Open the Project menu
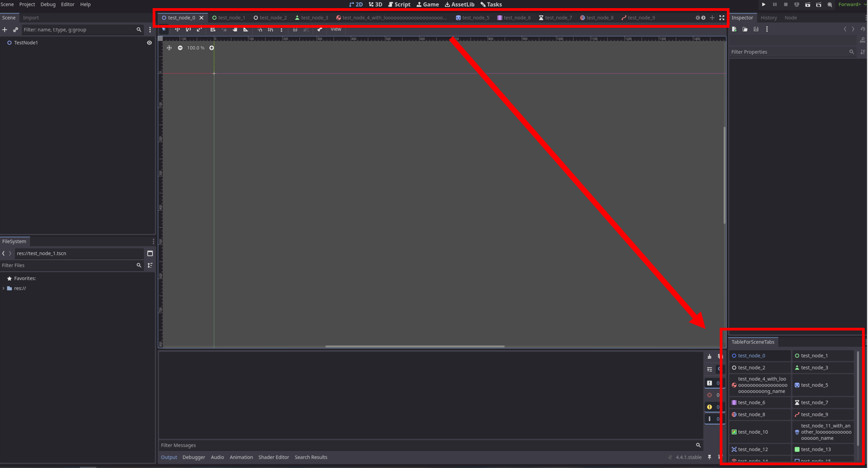The width and height of the screenshot is (868, 468). coord(27,4)
